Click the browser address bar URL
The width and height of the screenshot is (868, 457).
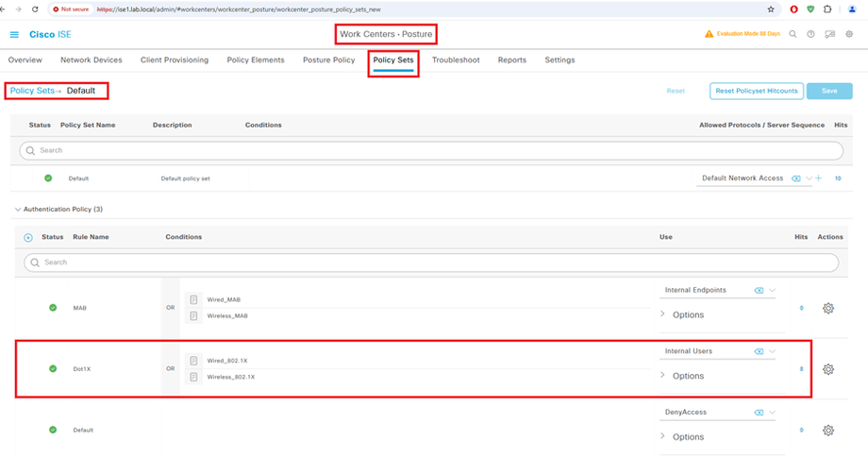click(239, 9)
